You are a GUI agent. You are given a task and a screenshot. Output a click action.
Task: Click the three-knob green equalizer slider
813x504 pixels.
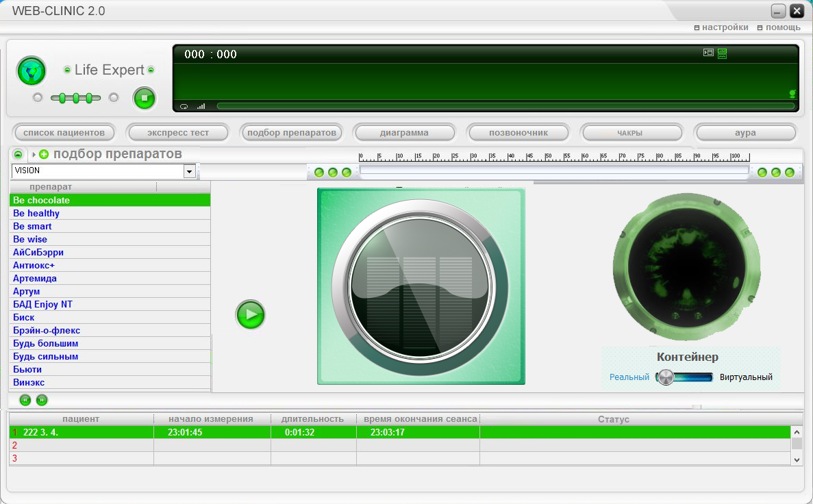(76, 98)
